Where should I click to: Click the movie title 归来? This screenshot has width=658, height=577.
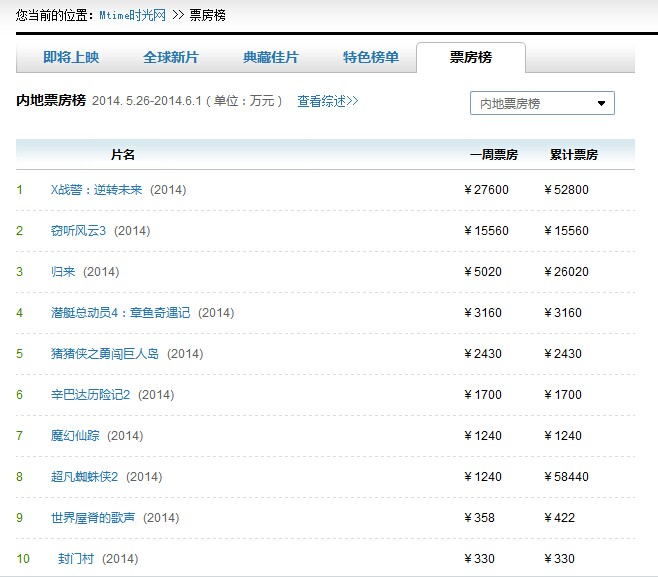point(62,272)
